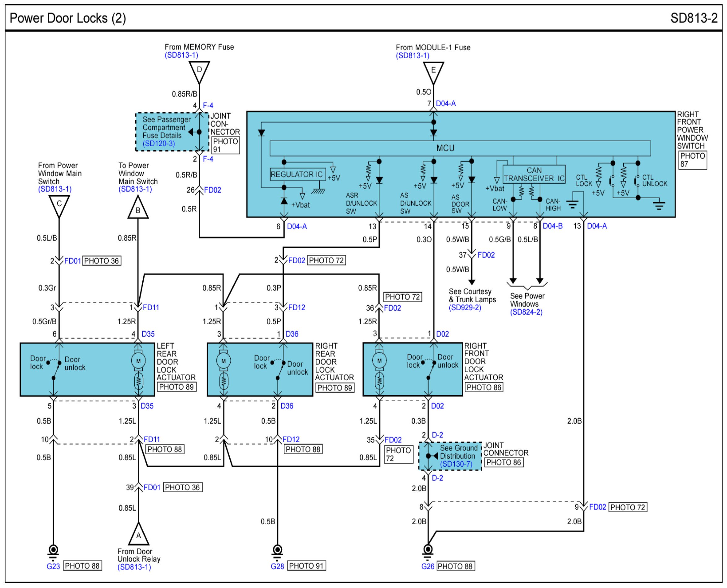727x588 pixels.
Task: Click PHOTO 91 joint connector box
Action: (x=225, y=145)
